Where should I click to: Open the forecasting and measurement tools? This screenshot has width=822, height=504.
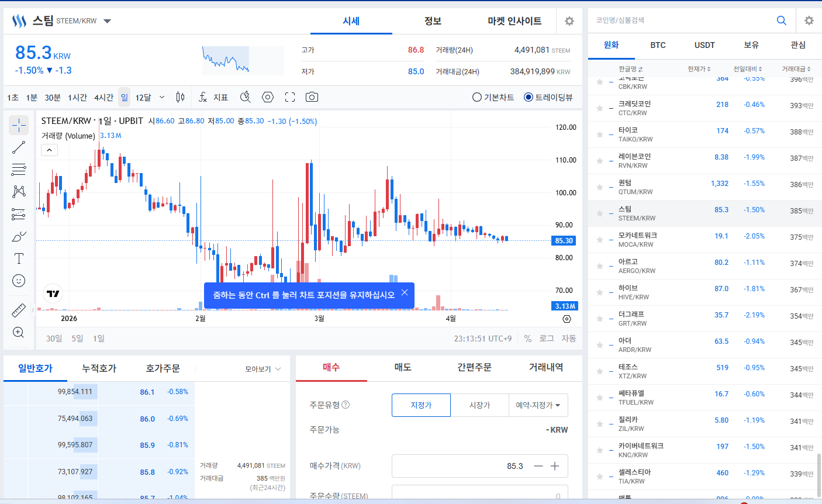point(19,214)
